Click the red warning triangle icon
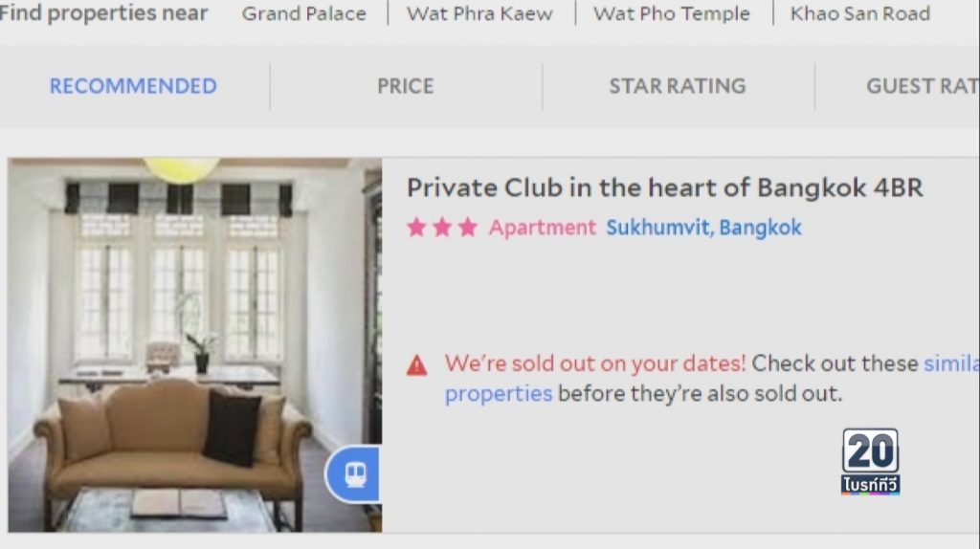Image resolution: width=980 pixels, height=549 pixels. point(417,365)
